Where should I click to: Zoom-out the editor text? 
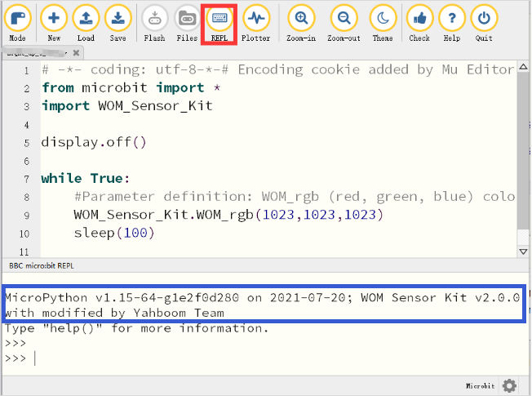(344, 23)
